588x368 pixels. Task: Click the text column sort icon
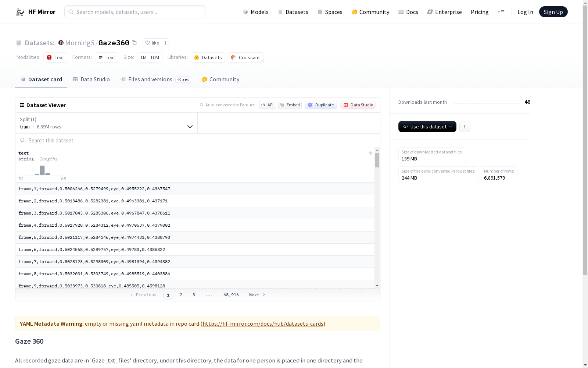(x=370, y=153)
